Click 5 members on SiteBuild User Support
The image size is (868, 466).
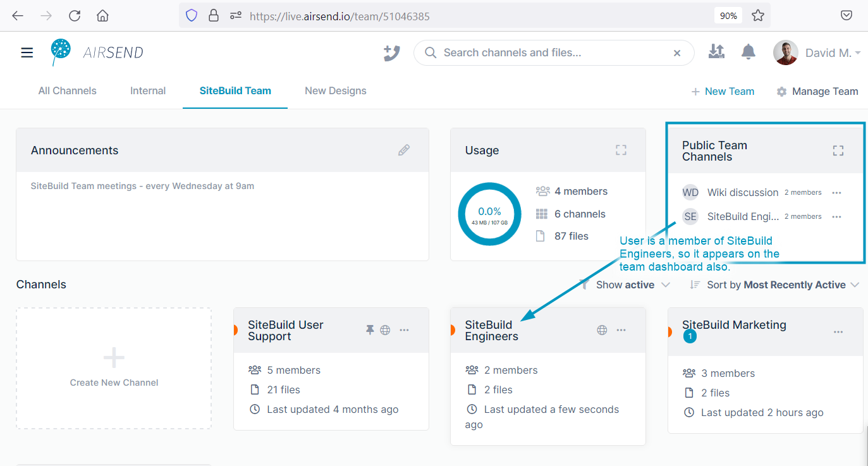(285, 370)
